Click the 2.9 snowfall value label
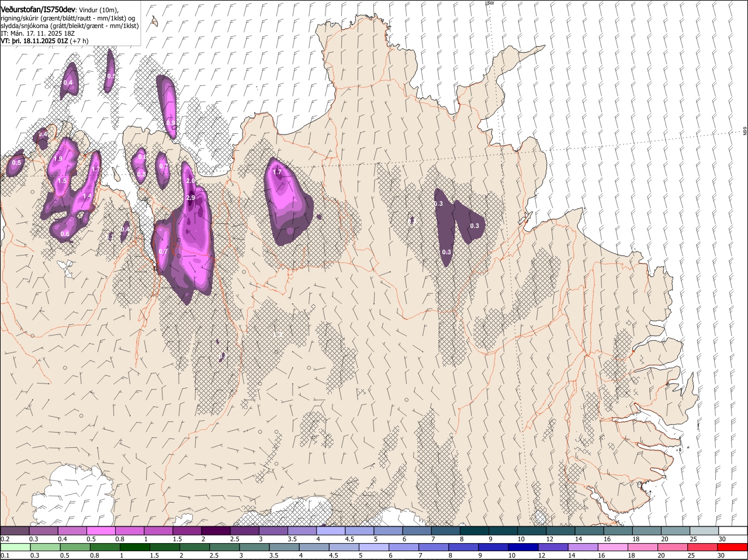The image size is (748, 560). 191,198
